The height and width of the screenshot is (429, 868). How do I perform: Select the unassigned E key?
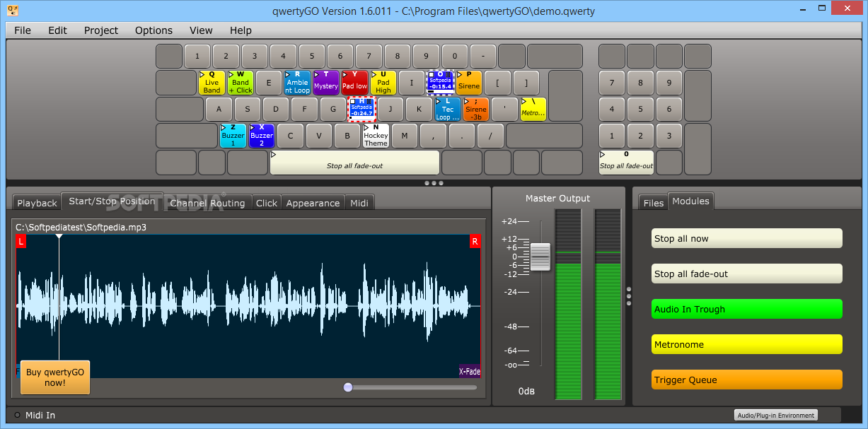click(x=269, y=83)
